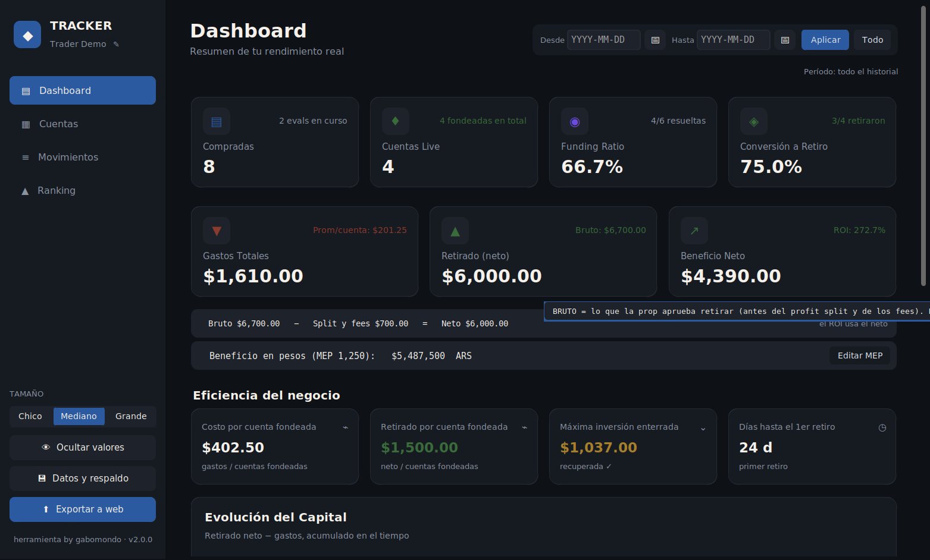Image resolution: width=930 pixels, height=560 pixels.
Task: Open Datos y respaldo
Action: click(83, 479)
